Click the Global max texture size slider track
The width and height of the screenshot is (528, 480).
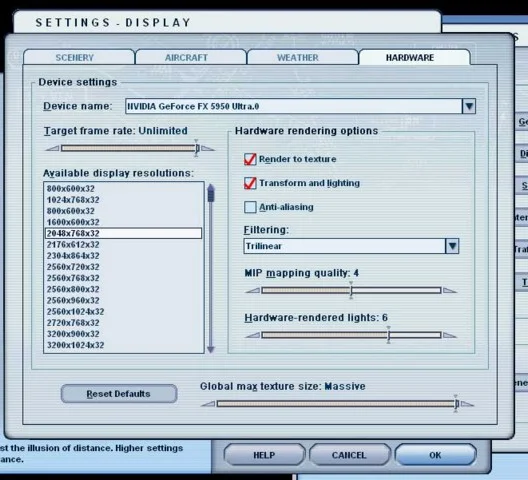337,404
